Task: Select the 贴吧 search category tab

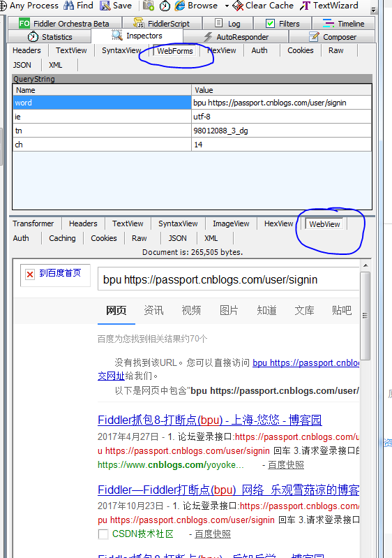Action: pyautogui.click(x=342, y=310)
